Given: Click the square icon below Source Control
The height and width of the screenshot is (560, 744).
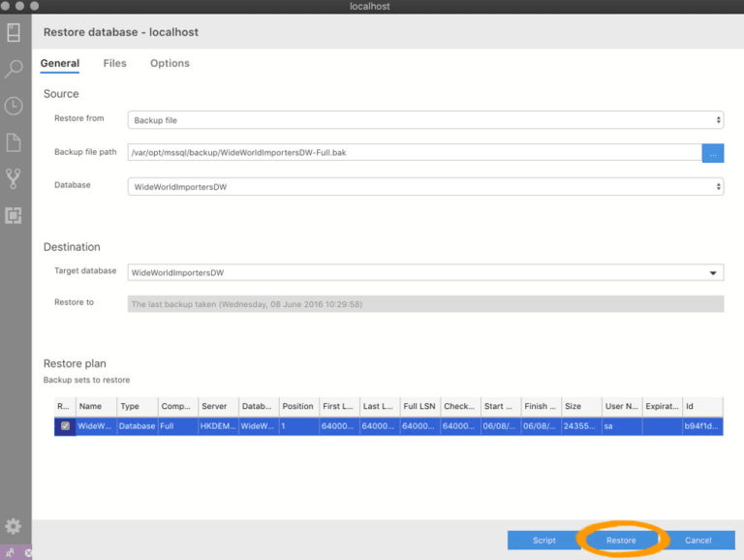Looking at the screenshot, I should [x=14, y=215].
